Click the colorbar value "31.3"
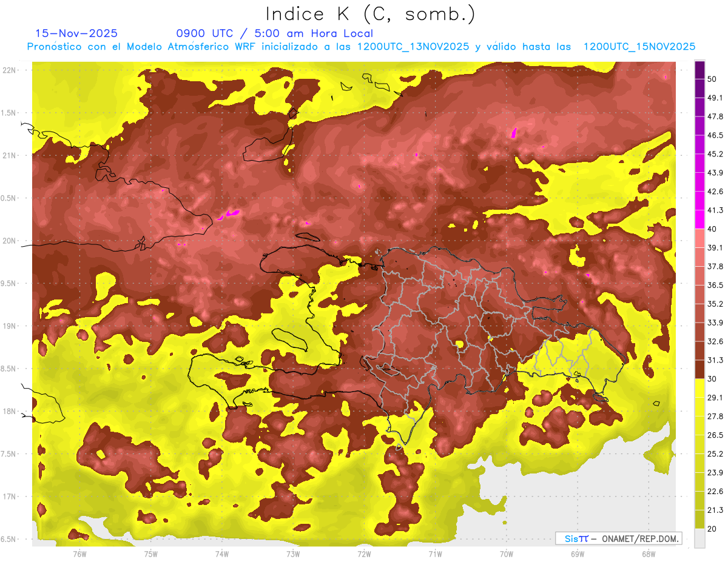728x562 pixels. (x=715, y=360)
